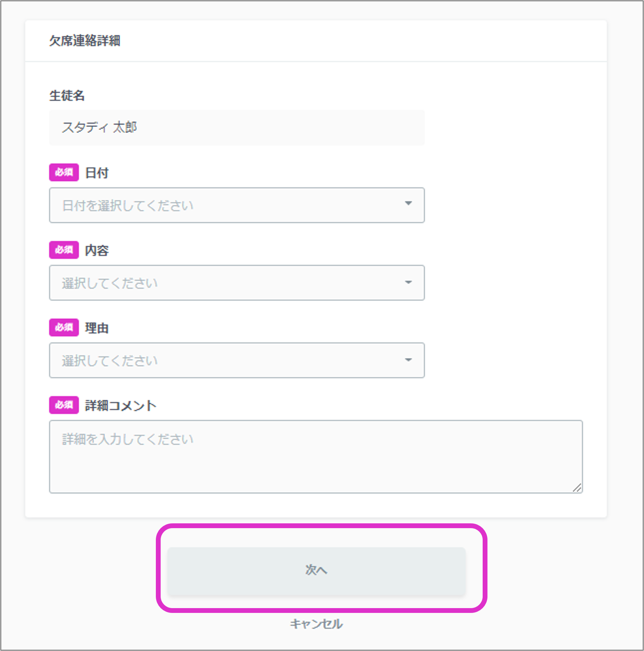
Task: Click the 必須 badge beside 日付
Action: 64,173
